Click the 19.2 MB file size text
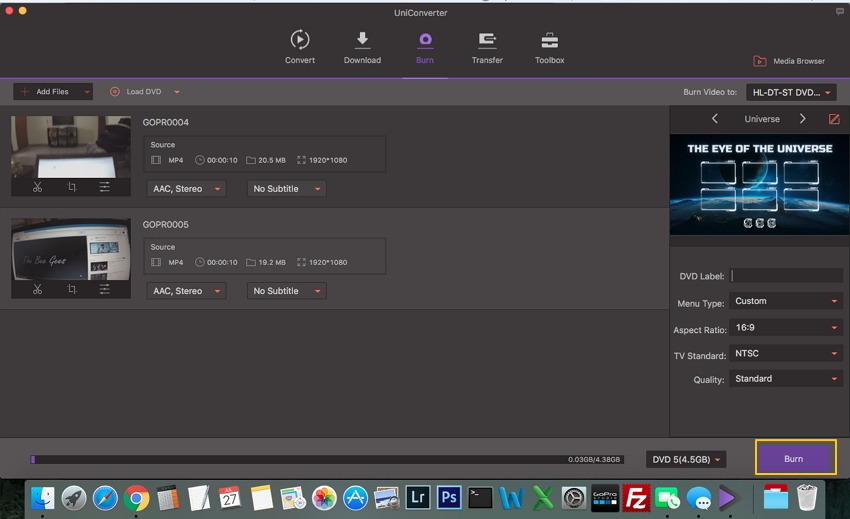 [x=272, y=262]
